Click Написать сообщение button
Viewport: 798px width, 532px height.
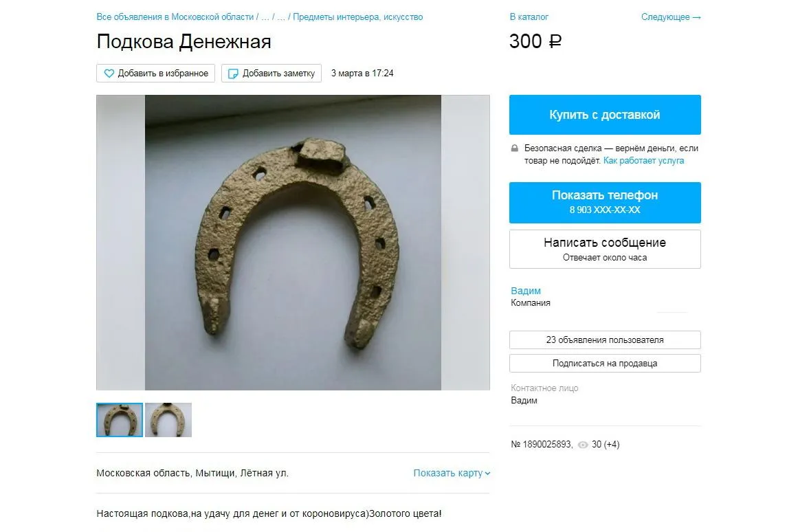605,249
